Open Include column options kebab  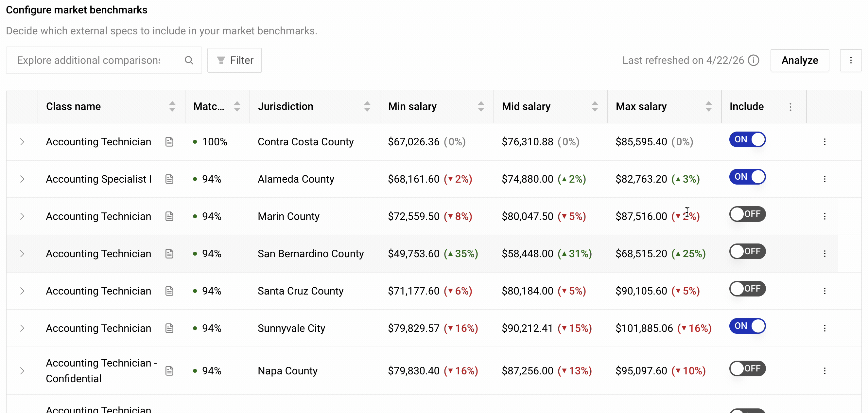790,107
